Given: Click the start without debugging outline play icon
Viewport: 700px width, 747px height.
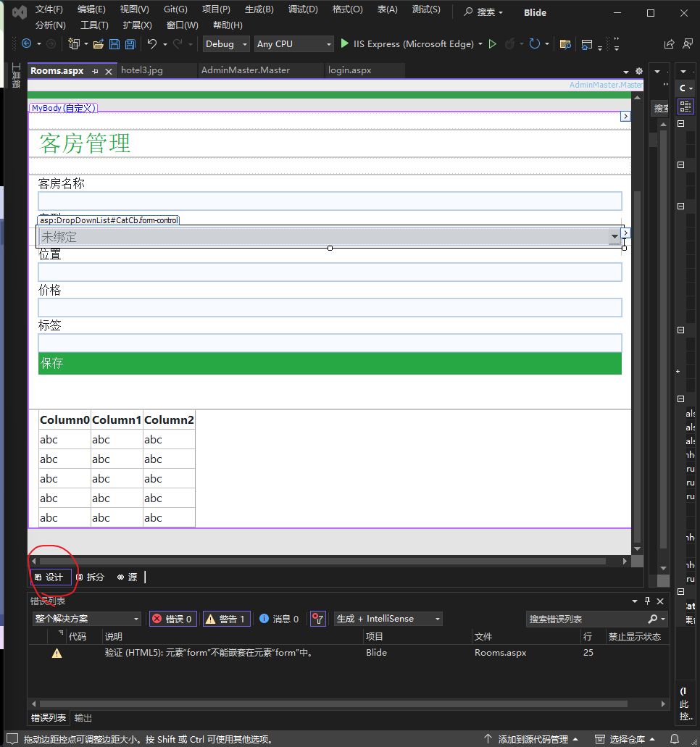Looking at the screenshot, I should [493, 43].
